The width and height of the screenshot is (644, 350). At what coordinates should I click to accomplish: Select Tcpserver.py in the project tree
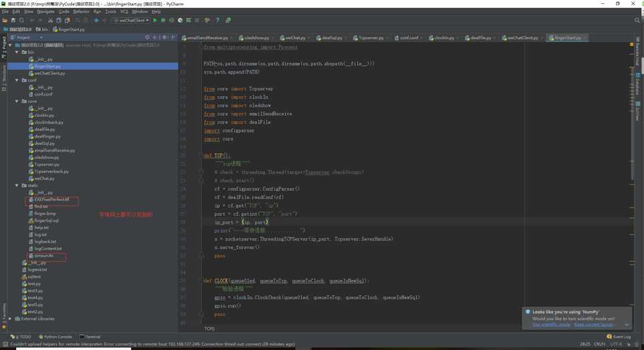coord(46,164)
